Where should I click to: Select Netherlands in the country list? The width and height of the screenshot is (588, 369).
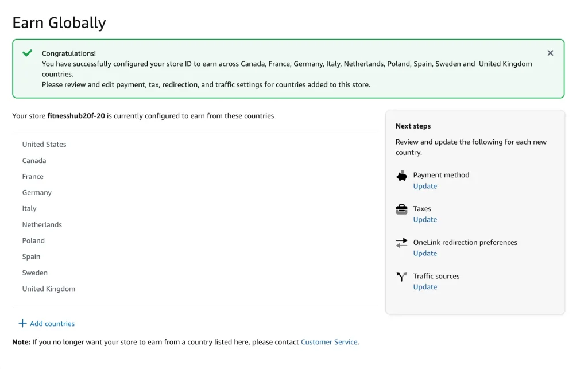tap(42, 225)
